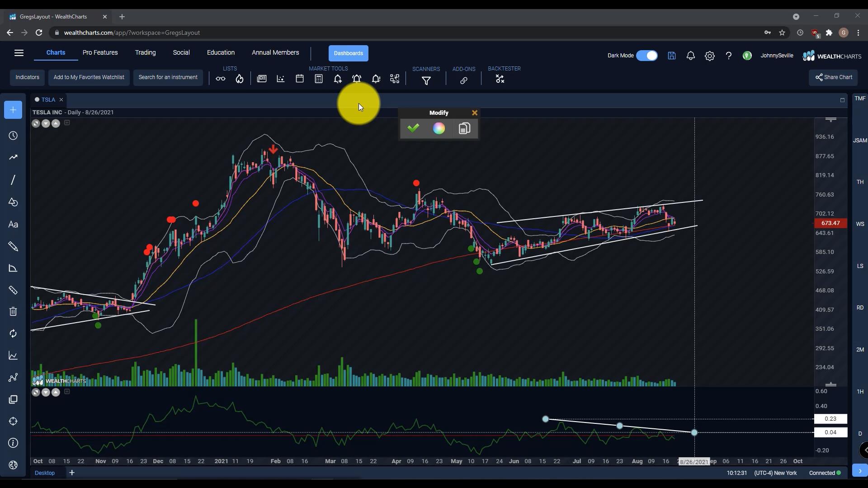Open the settings gear in top bar
The height and width of the screenshot is (488, 868).
coord(710,56)
